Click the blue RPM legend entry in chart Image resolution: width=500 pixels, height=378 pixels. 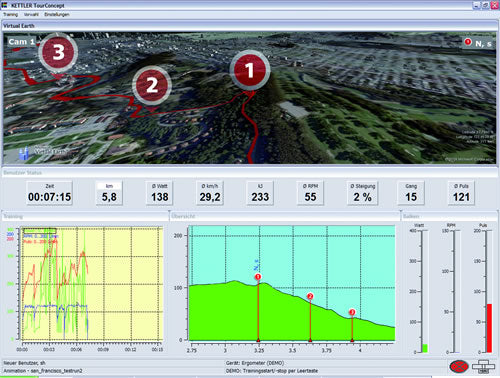point(41,236)
